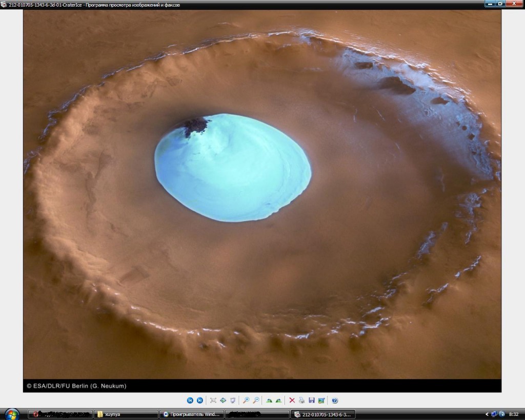Image resolution: width=525 pixels, height=420 pixels.
Task: Click the Best Fit icon
Action: (213, 400)
